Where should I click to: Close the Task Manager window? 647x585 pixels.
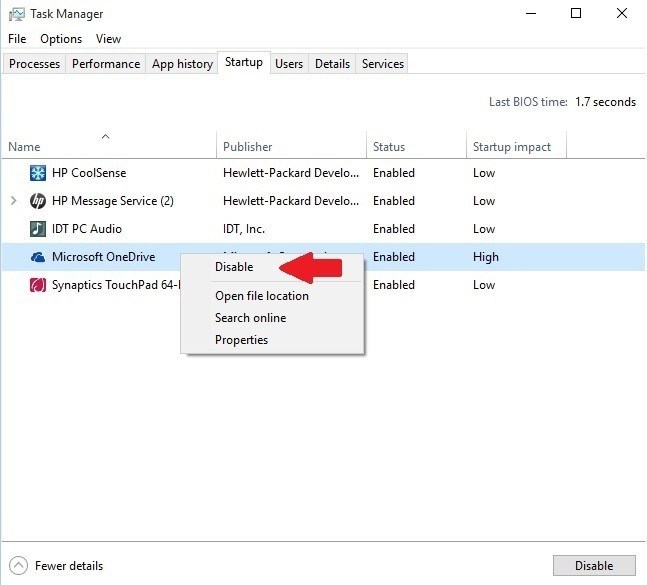tap(622, 14)
